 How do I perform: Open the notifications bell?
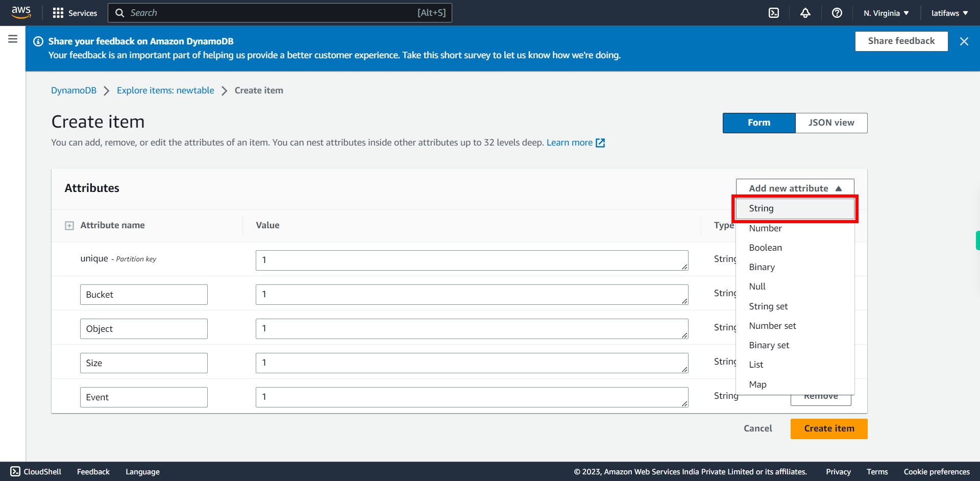coord(805,13)
